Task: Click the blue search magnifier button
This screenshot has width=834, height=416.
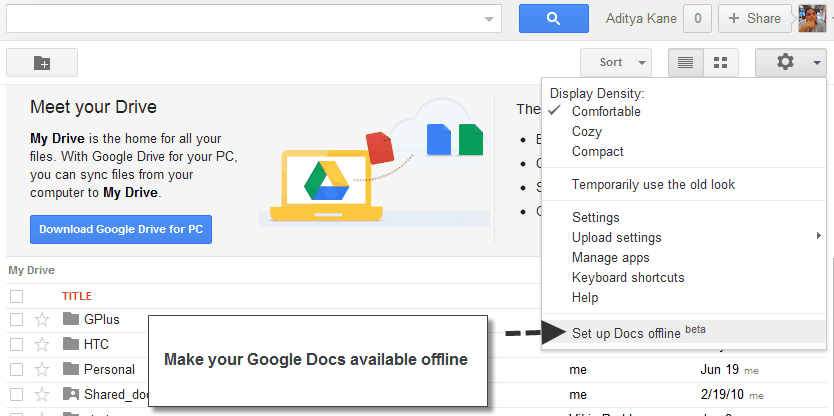Action: point(554,19)
